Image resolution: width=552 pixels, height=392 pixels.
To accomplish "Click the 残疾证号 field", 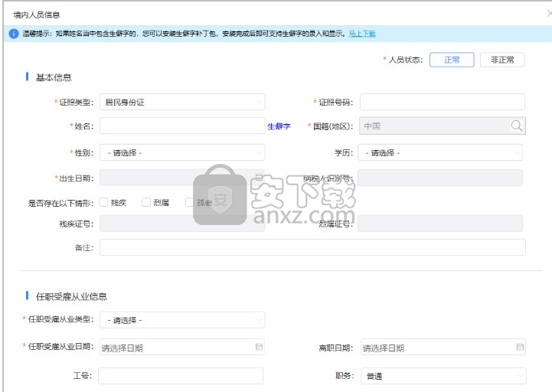I will (182, 224).
